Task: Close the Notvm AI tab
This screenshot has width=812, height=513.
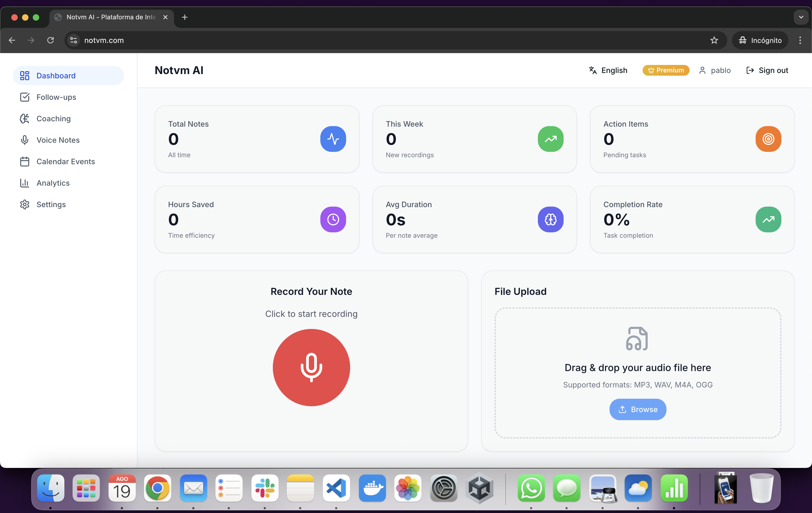Action: coord(165,17)
